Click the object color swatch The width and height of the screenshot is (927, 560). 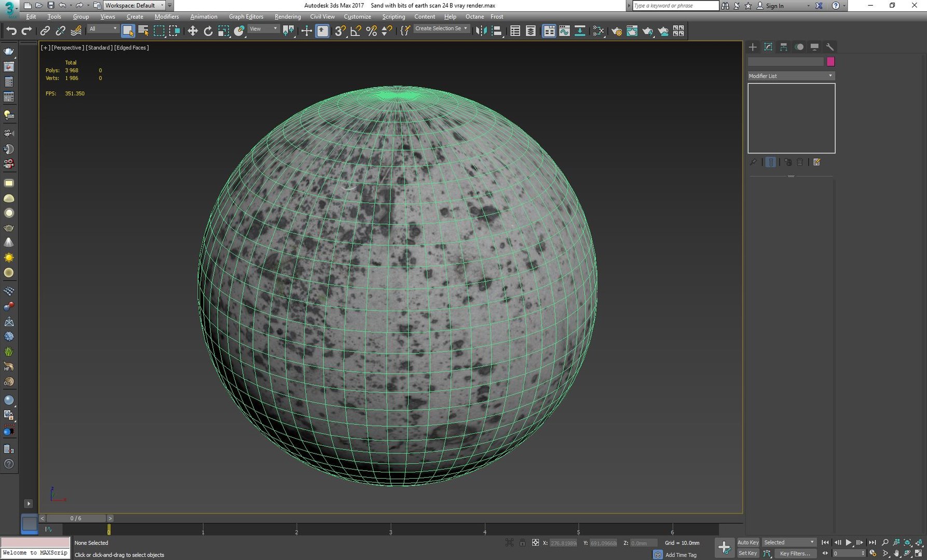point(831,62)
